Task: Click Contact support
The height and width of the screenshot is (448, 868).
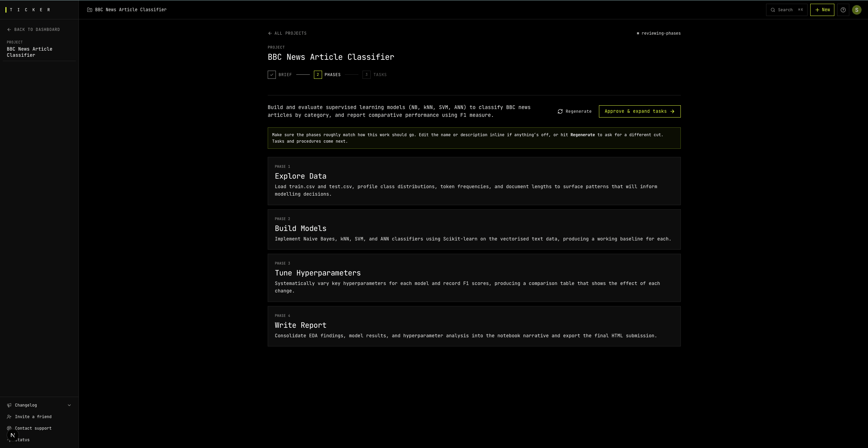Action: tap(33, 428)
